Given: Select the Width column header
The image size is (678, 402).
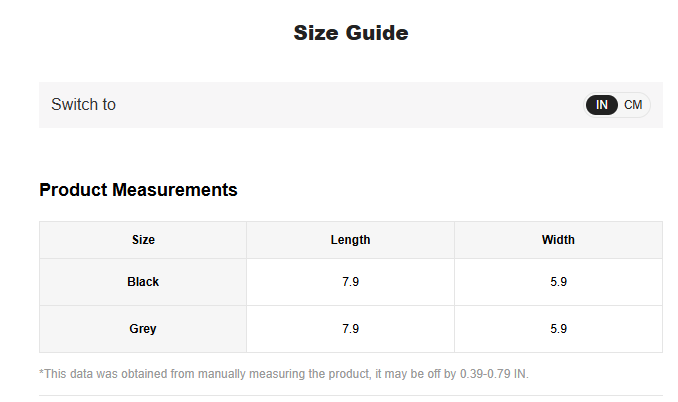Looking at the screenshot, I should tap(558, 240).
